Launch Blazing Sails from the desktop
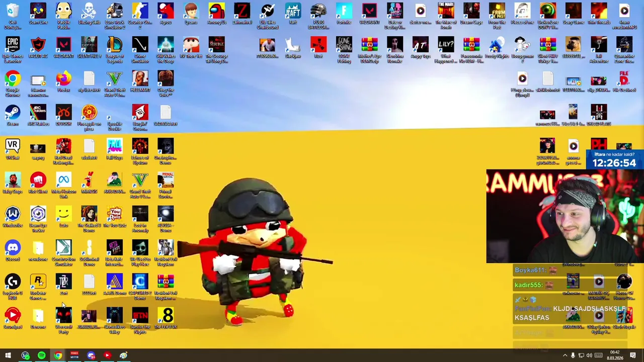Screen dimensions: 644x362 click(x=89, y=14)
